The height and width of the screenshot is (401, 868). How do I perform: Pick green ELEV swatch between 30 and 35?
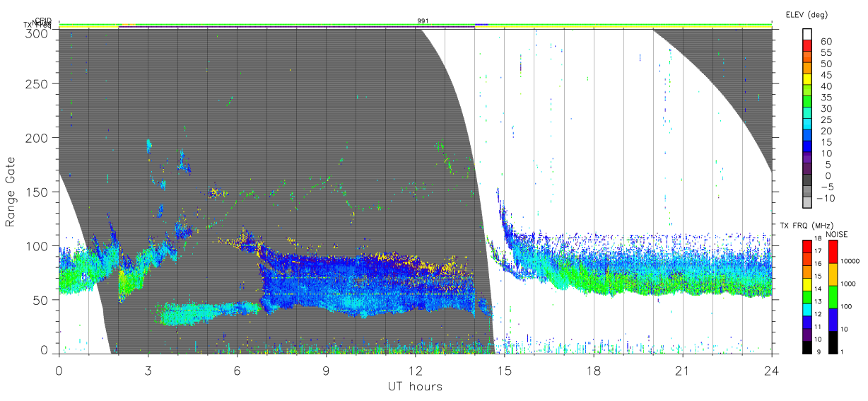click(x=807, y=103)
